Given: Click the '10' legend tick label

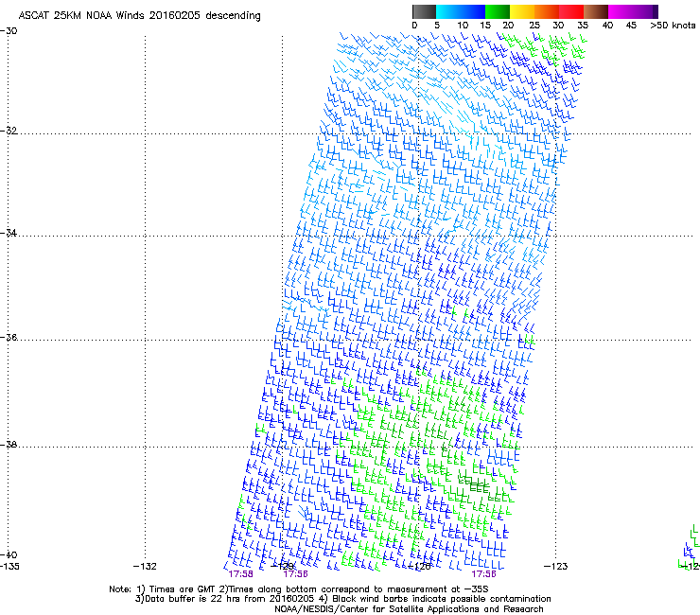Looking at the screenshot, I should coord(463,26).
